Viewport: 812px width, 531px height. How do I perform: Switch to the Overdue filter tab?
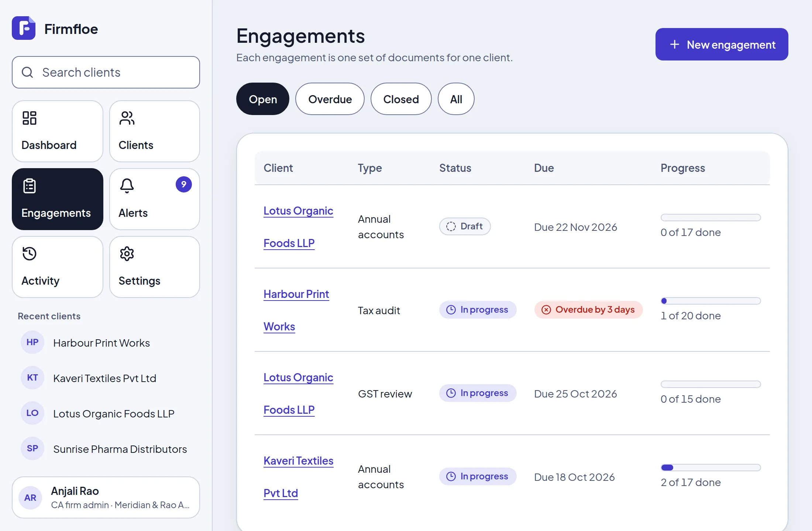pos(330,99)
